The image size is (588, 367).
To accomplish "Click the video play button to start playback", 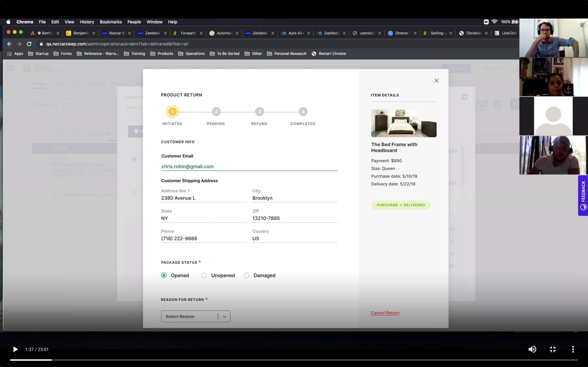I will (15, 349).
